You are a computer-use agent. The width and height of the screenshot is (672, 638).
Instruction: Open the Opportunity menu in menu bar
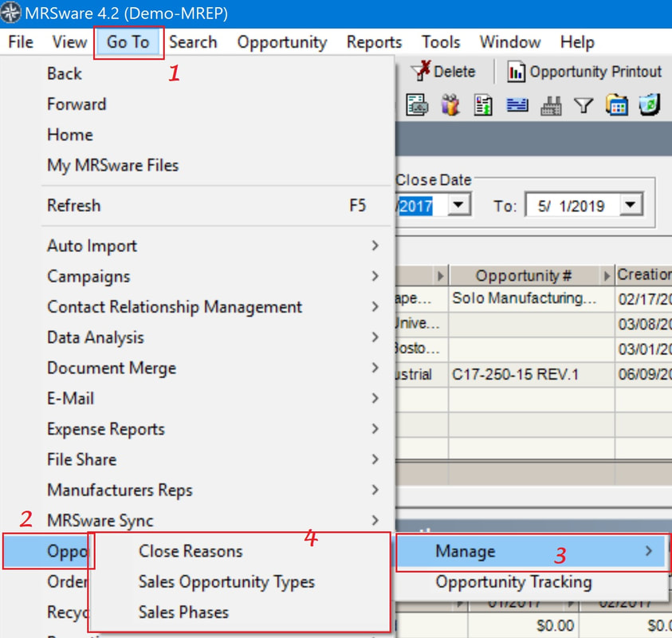pyautogui.click(x=282, y=42)
